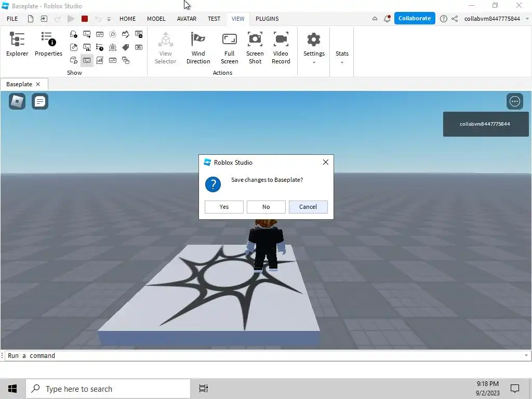Switch to Full Screen mode
Viewport: 532px width, 399px height.
229,48
